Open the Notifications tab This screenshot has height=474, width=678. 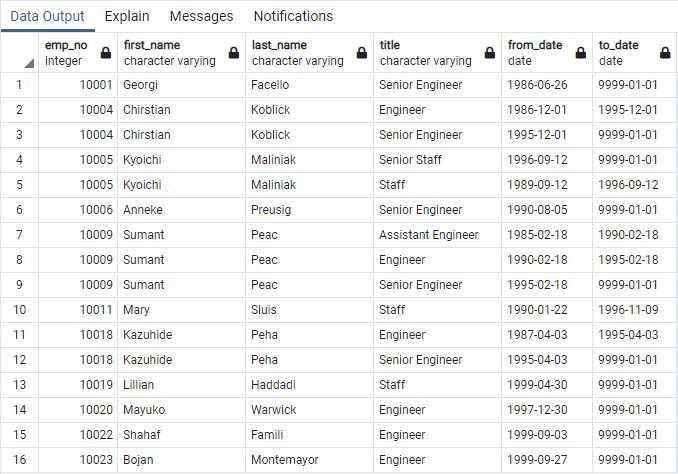coord(293,16)
